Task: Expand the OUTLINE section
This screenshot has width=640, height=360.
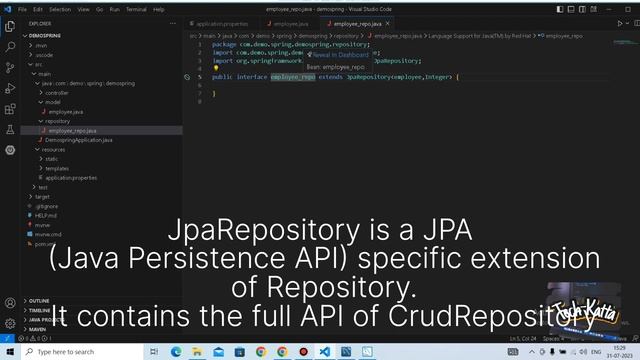Action: (x=39, y=301)
